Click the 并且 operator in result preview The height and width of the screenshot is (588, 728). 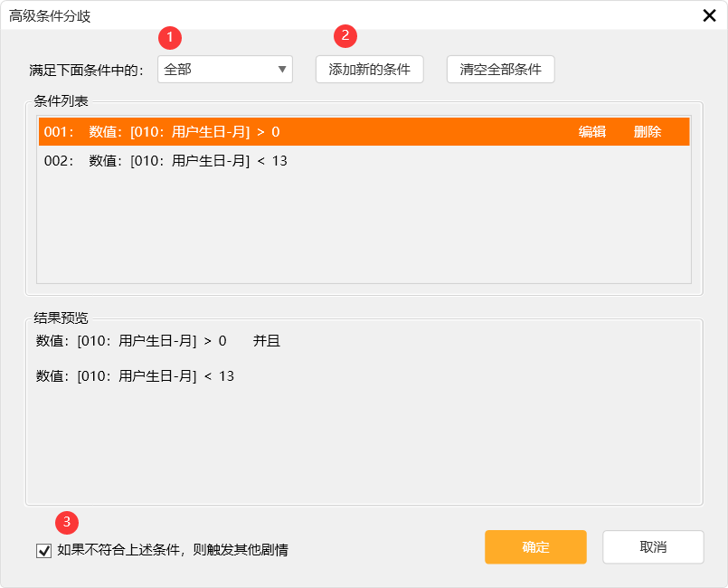pyautogui.click(x=267, y=341)
